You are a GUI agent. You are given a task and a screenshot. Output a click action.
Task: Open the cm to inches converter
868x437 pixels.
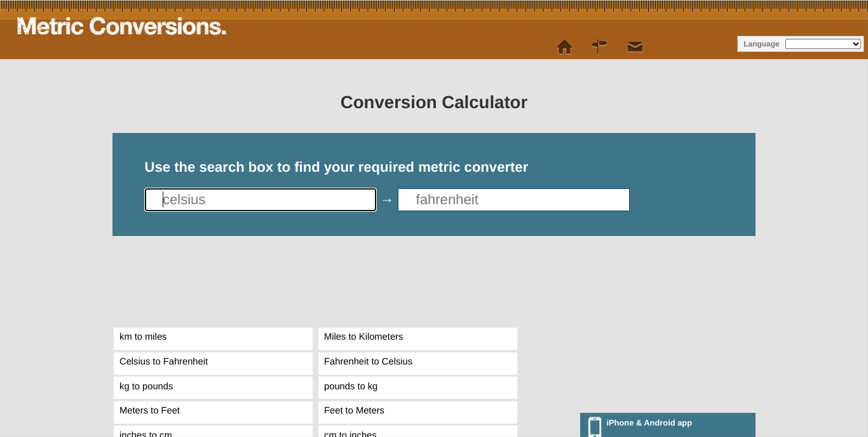417,434
